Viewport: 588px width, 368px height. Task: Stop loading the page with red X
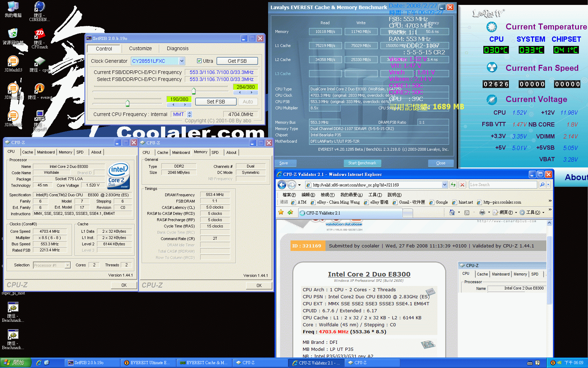click(462, 185)
